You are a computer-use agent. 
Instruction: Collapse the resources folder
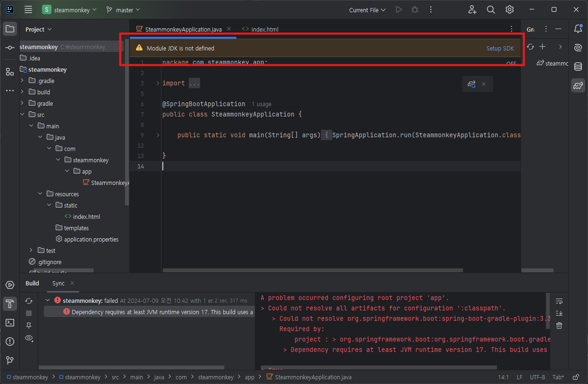pyautogui.click(x=40, y=194)
